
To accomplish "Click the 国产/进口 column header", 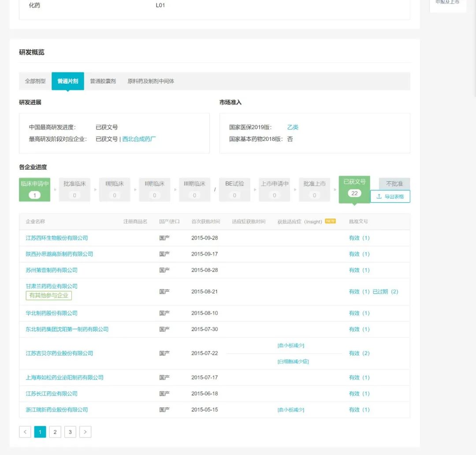I will [x=169, y=222].
